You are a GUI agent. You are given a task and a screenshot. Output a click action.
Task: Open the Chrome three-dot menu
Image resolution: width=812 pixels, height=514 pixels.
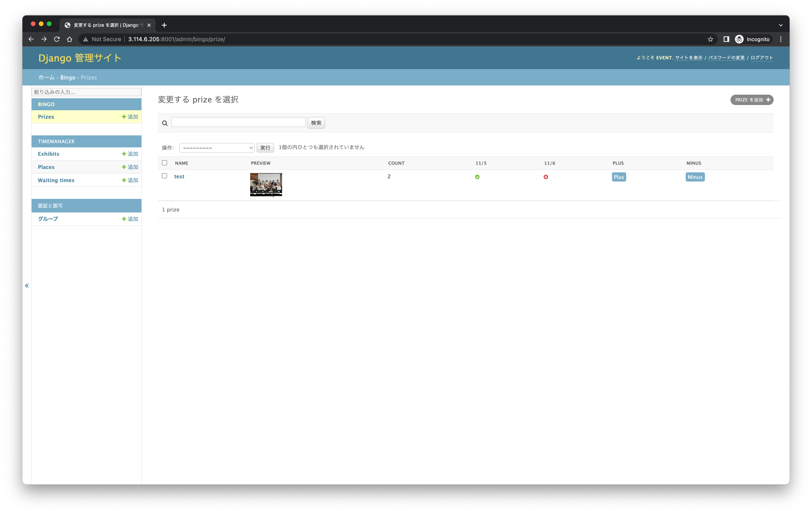tap(780, 39)
